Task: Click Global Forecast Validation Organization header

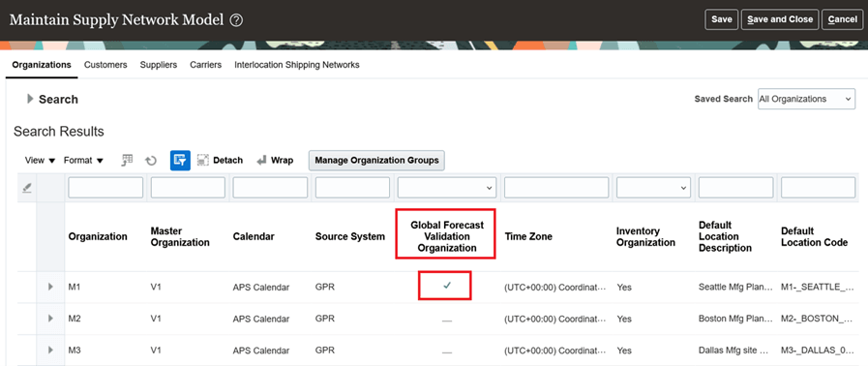Action: point(447,236)
